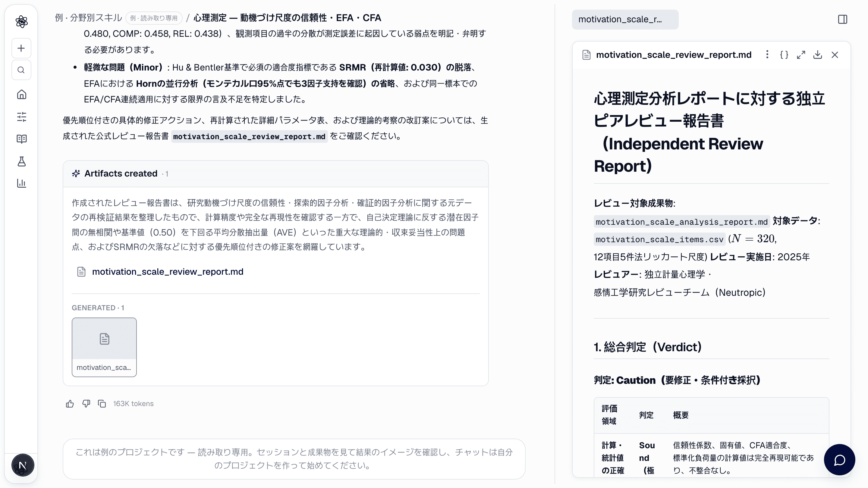Click the 1. 総合判定（Verdict） heading
The height and width of the screenshot is (488, 868).
click(647, 347)
